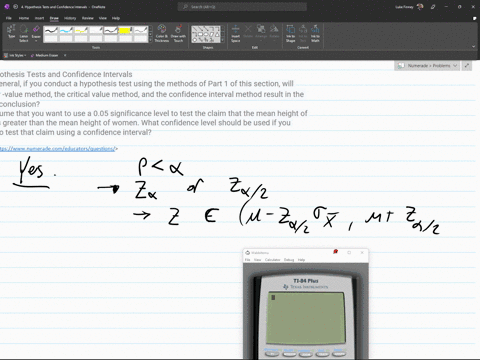Viewport: 480px width, 360px height.
Task: Click the expand page full view button
Action: point(467,66)
